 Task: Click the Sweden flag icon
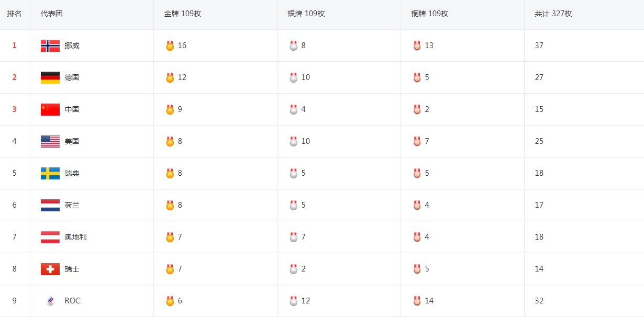tap(50, 173)
